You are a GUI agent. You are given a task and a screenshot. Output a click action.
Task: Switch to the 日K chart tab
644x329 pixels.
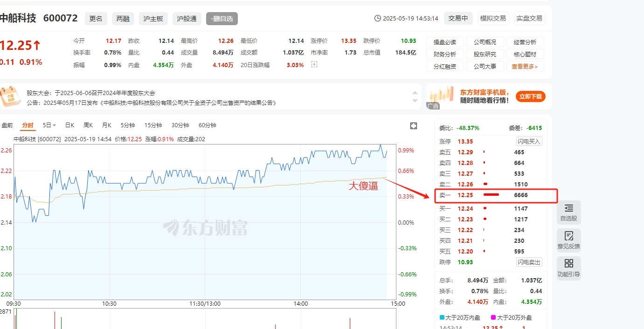click(69, 125)
